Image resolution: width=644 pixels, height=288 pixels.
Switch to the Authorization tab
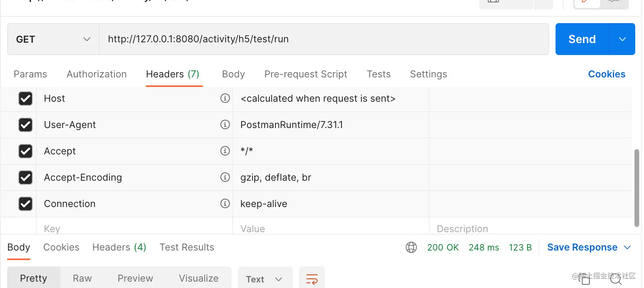(x=96, y=74)
